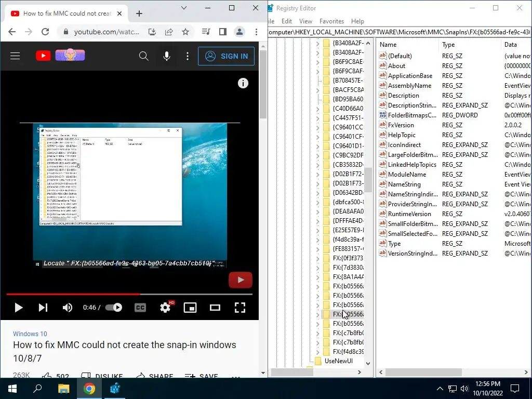Click the share page icon in address bar
Viewport: 532px width, 399px height.
pyautogui.click(x=169, y=32)
